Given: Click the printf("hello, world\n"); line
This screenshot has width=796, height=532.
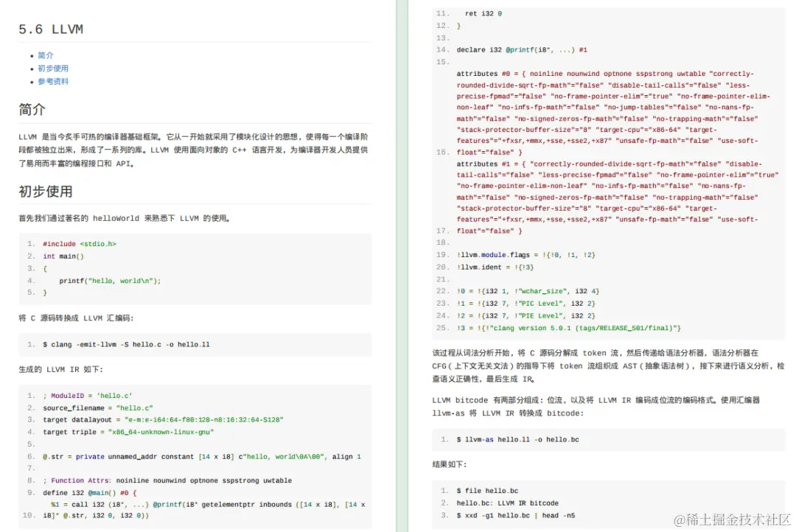Looking at the screenshot, I should (x=110, y=281).
